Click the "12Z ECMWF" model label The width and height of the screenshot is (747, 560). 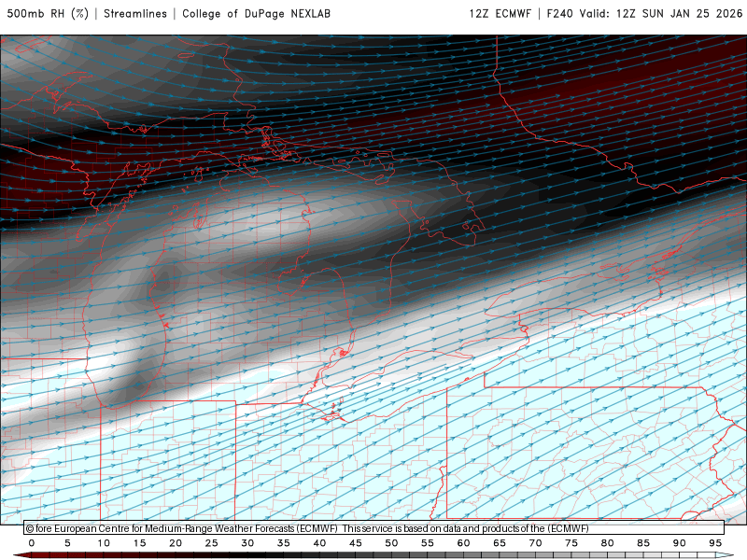[500, 14]
